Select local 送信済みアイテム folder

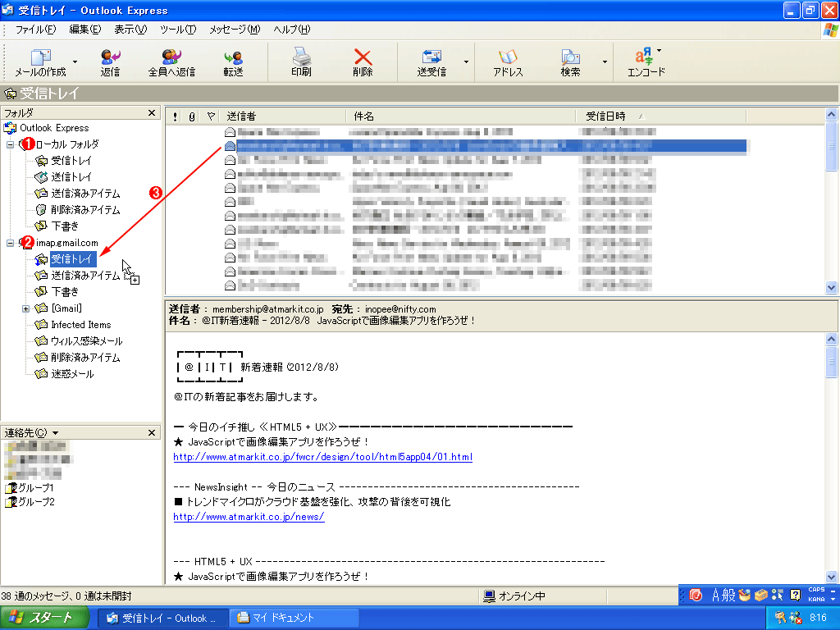tap(84, 194)
